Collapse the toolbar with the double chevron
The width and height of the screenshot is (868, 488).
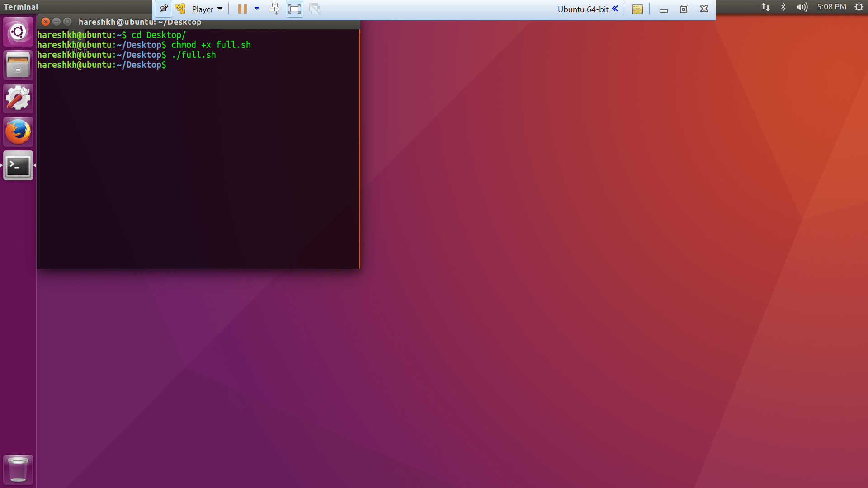point(614,8)
